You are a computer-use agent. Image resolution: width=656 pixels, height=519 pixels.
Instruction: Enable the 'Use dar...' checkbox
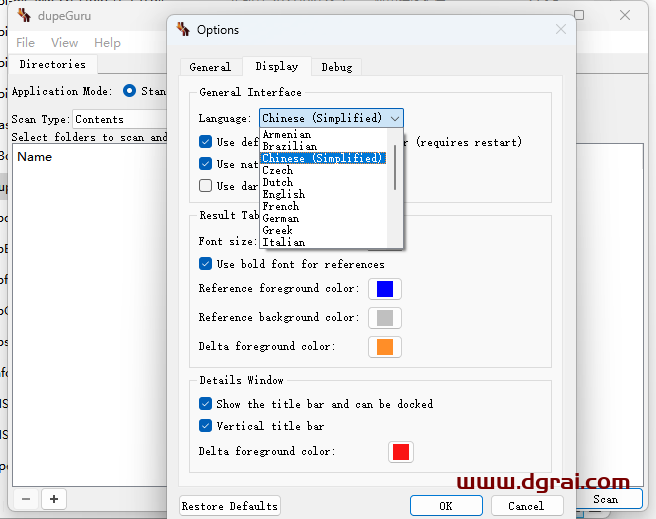point(205,185)
